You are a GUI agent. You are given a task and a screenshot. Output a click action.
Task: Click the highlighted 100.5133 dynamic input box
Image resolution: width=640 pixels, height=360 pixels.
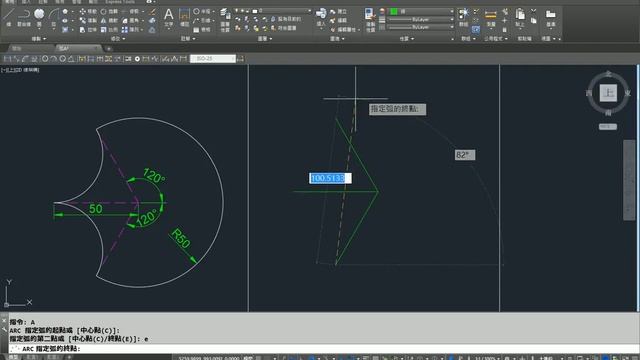(330, 178)
